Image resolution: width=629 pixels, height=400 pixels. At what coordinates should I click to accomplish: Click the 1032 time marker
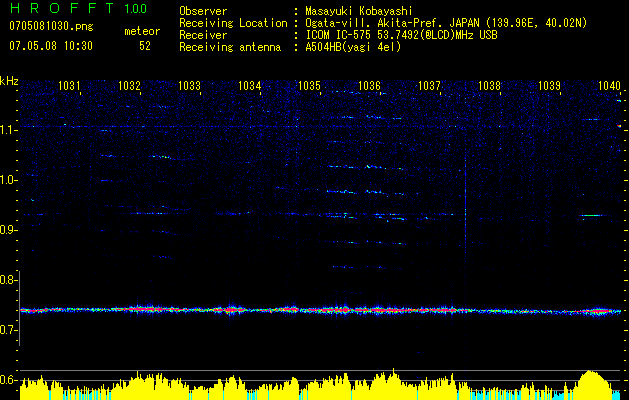coord(129,85)
